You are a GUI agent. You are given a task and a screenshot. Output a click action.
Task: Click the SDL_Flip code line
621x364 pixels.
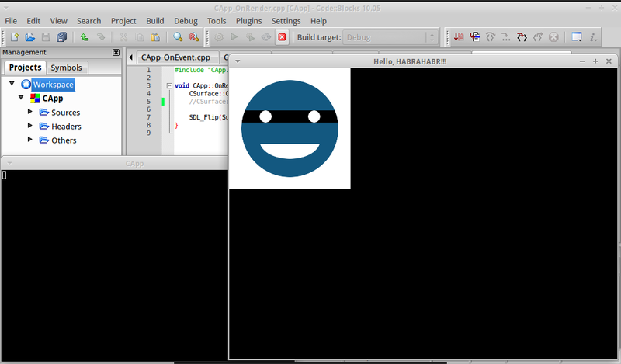pyautogui.click(x=209, y=117)
